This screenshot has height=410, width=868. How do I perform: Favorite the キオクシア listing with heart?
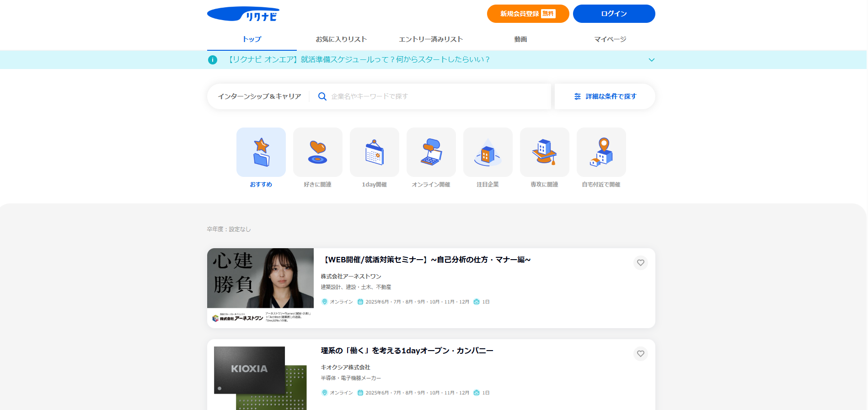640,354
